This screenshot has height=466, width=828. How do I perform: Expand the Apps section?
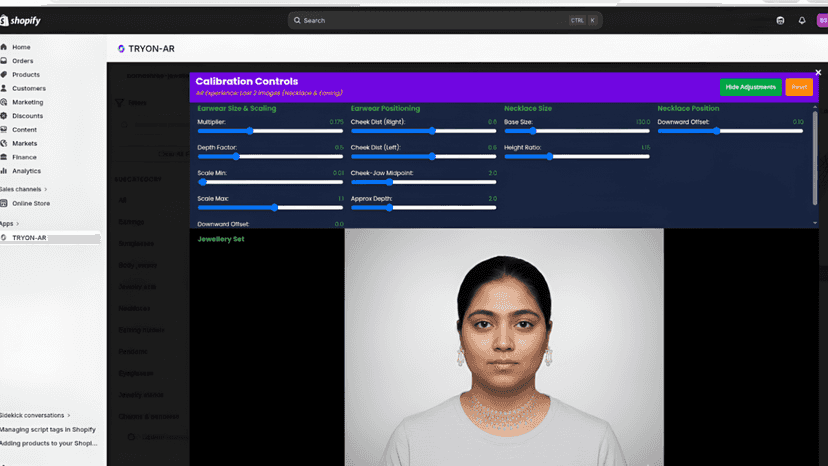point(10,223)
